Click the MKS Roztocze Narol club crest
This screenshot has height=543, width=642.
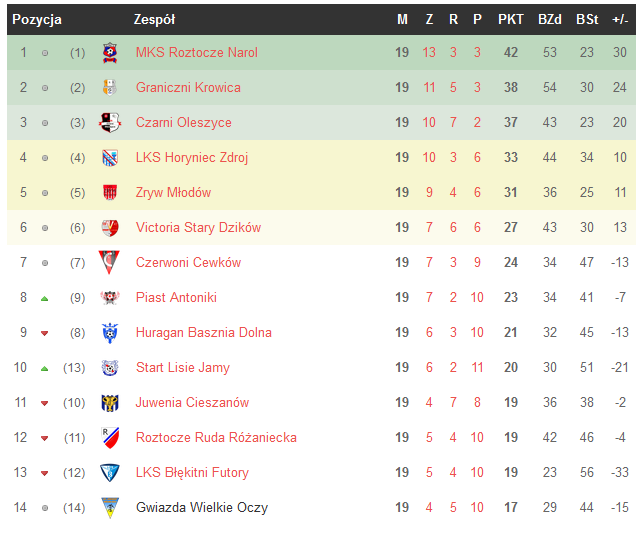tap(110, 53)
